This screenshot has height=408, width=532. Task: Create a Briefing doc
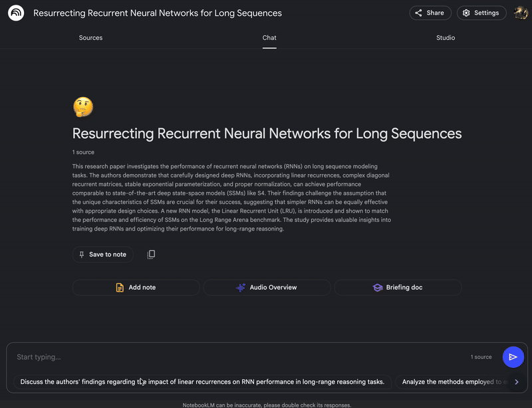398,287
